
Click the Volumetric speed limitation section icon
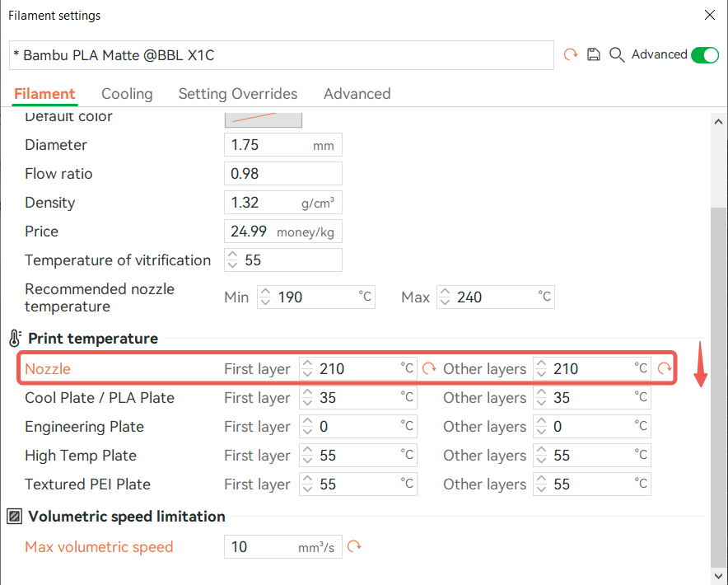[14, 517]
